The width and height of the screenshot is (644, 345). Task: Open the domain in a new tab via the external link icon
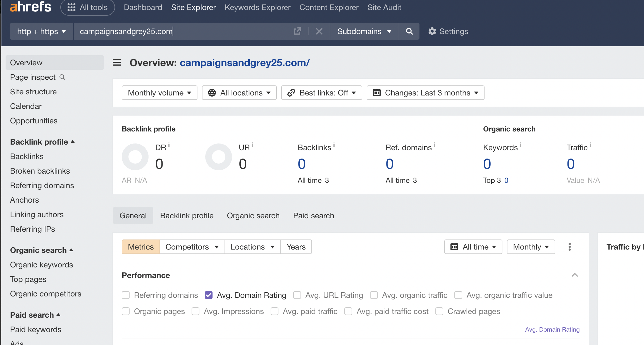[298, 31]
